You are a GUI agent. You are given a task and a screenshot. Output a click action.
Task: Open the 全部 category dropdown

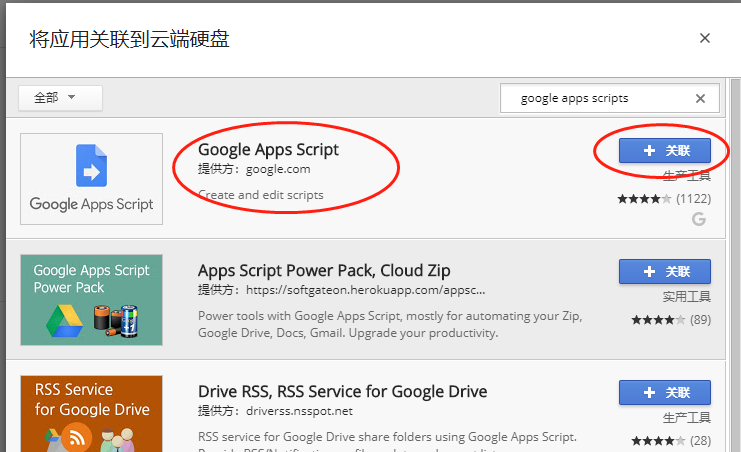pyautogui.click(x=60, y=98)
